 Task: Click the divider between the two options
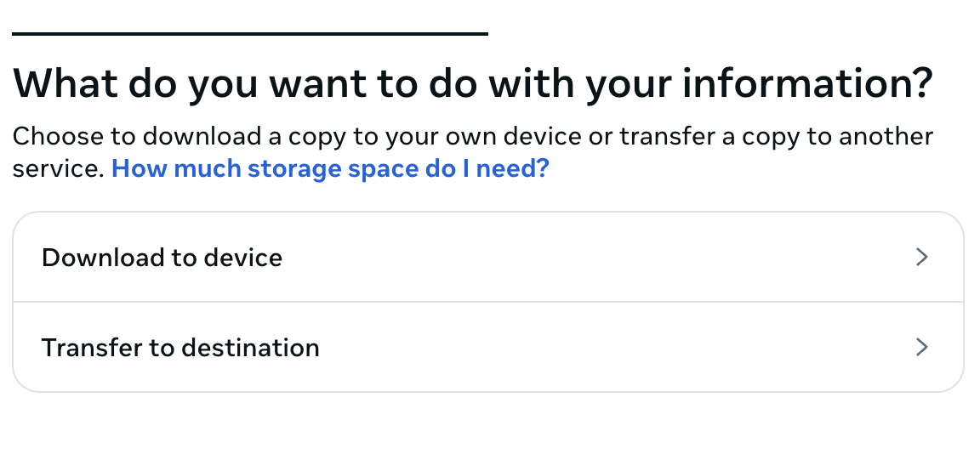coord(487,302)
